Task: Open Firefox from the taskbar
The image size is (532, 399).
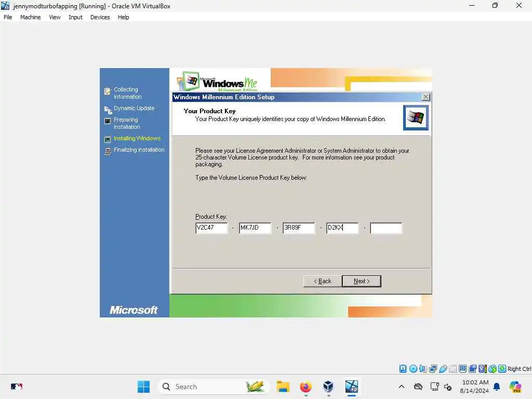Action: 305,387
